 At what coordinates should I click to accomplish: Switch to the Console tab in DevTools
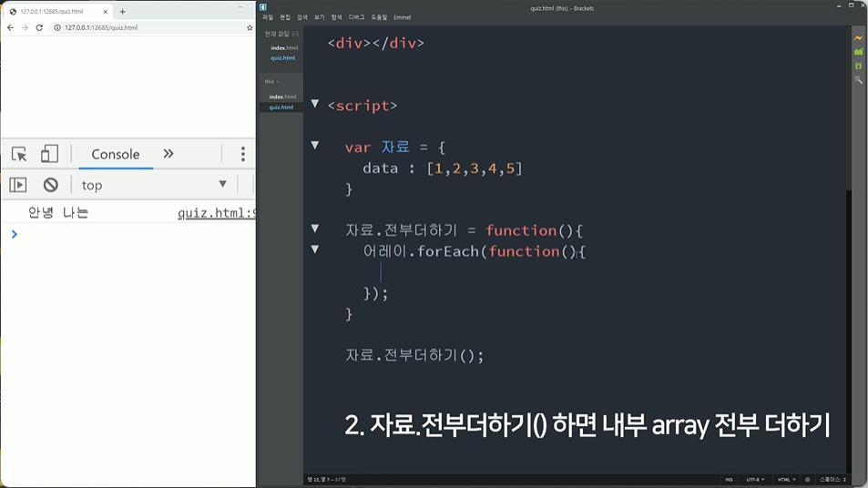(x=115, y=155)
